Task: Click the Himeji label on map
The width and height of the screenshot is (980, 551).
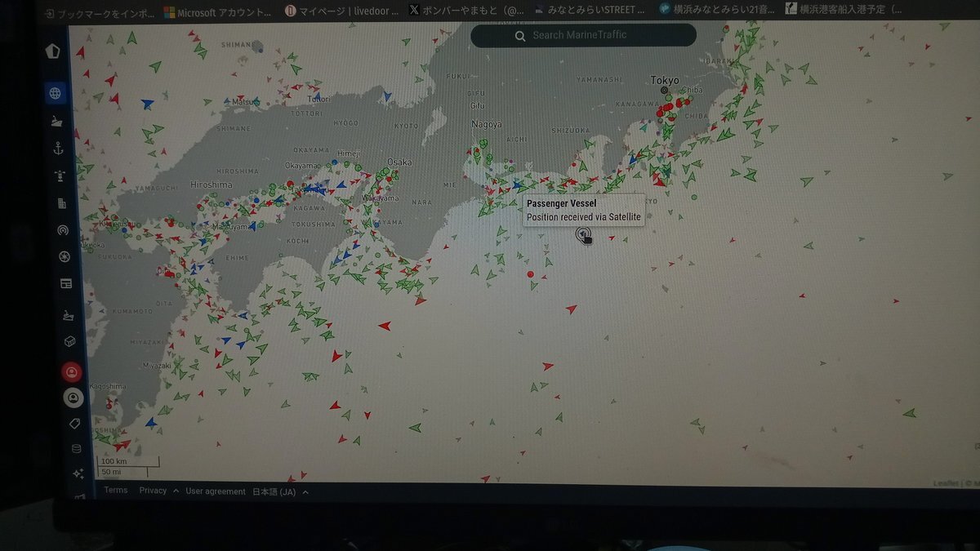Action: coord(348,153)
